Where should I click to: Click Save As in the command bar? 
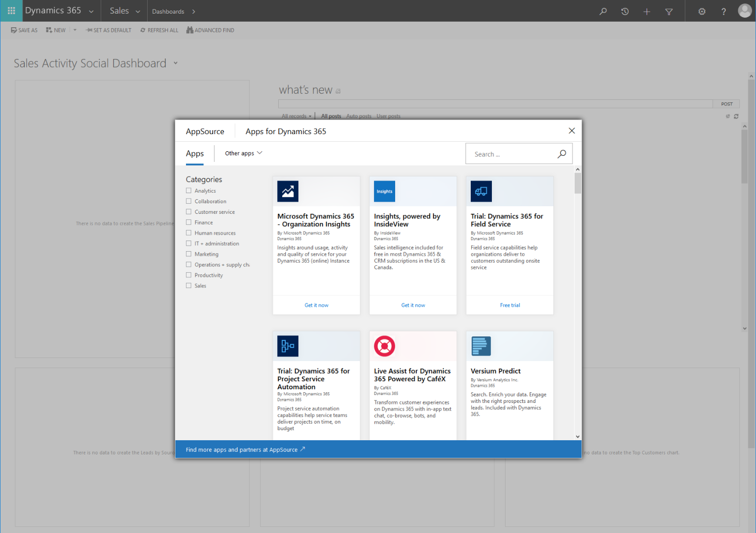(x=24, y=30)
